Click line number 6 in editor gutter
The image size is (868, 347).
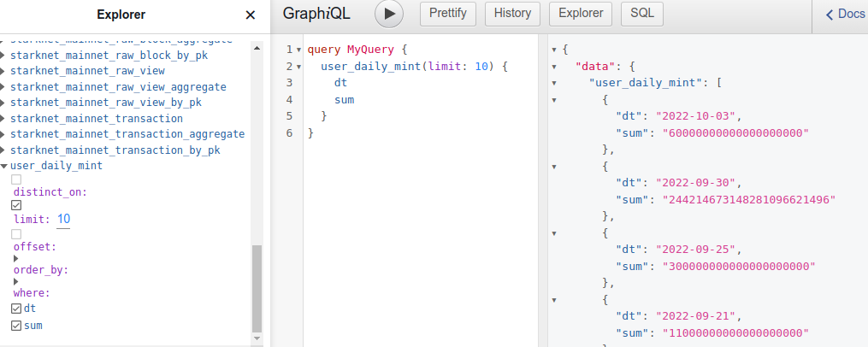tap(290, 132)
